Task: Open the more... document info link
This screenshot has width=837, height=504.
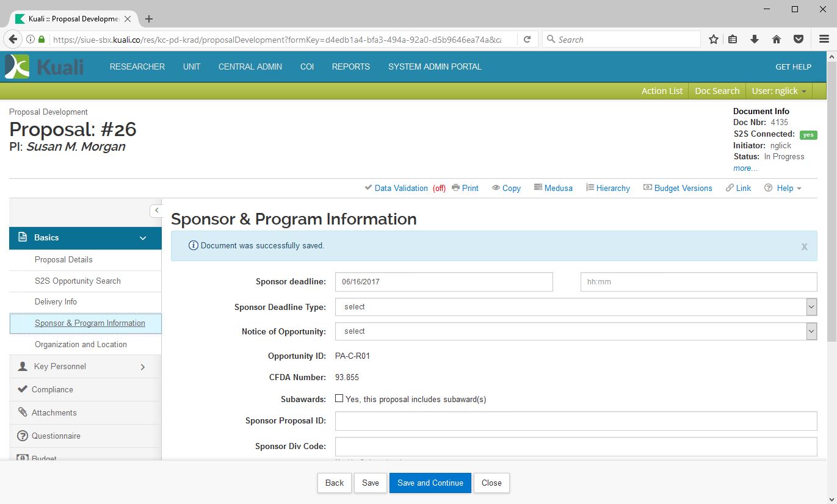Action: (745, 168)
